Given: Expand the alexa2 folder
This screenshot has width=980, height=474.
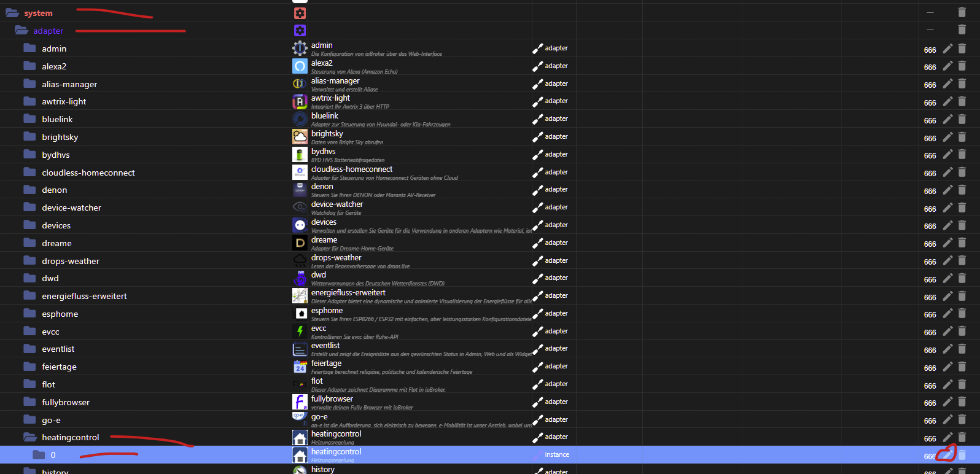Looking at the screenshot, I should coord(29,66).
